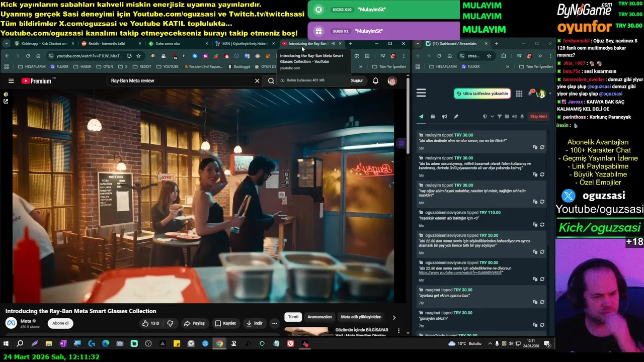
Task: Select the megaphone icon in Streamlabs events
Action: coord(444,117)
